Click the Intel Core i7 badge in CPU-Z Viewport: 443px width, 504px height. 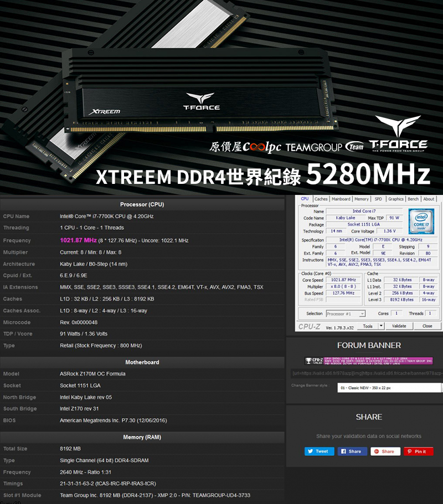421,221
